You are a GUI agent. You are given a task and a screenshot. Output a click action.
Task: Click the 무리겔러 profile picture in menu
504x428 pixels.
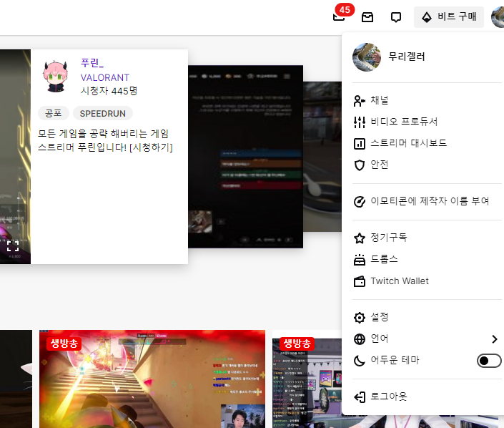pos(367,57)
